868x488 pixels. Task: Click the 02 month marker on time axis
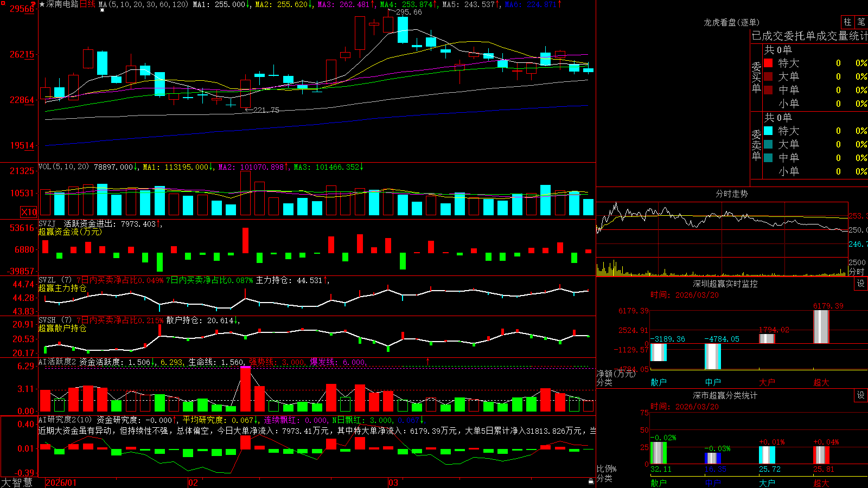click(x=193, y=483)
